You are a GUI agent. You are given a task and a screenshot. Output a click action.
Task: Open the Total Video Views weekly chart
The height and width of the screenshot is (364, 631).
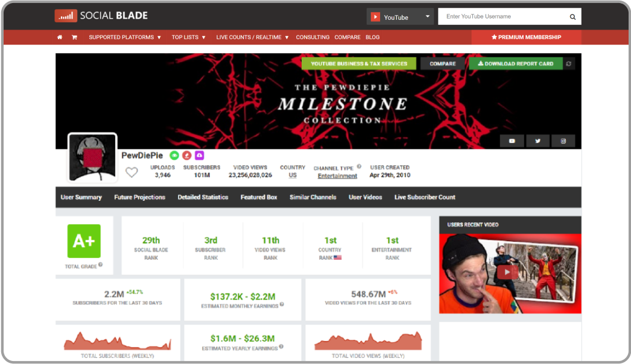tap(368, 341)
